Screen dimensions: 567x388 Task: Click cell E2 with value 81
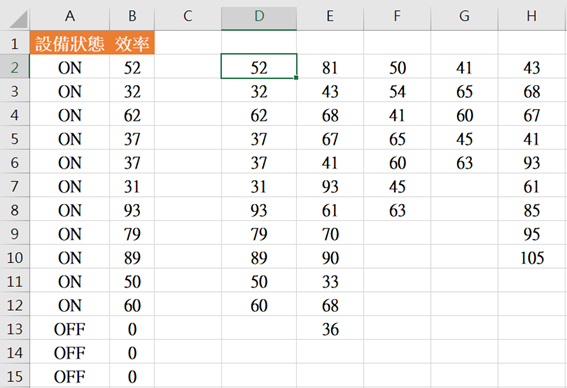(x=330, y=67)
